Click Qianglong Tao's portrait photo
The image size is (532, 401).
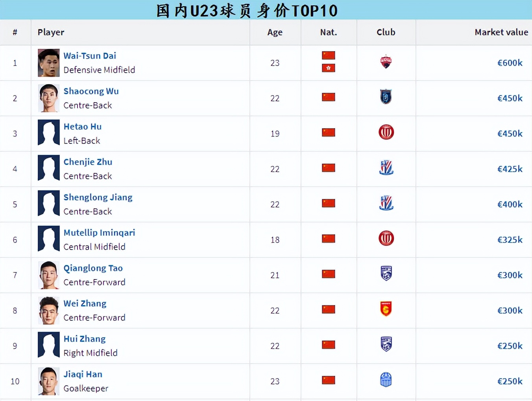click(49, 275)
